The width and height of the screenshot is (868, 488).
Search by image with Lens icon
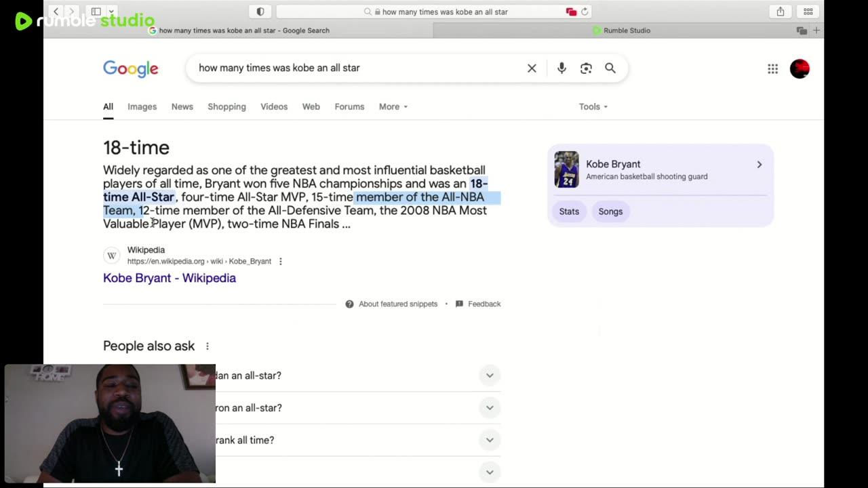(586, 68)
